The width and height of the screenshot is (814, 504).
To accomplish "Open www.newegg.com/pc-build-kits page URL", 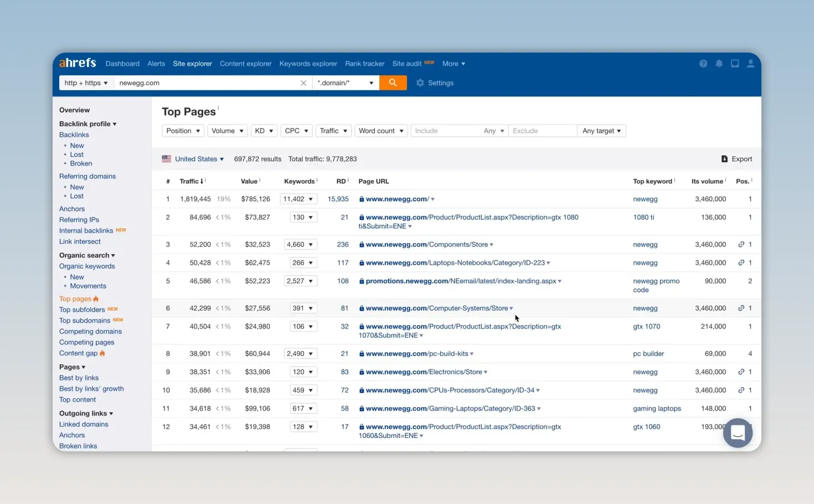I will pyautogui.click(x=417, y=353).
